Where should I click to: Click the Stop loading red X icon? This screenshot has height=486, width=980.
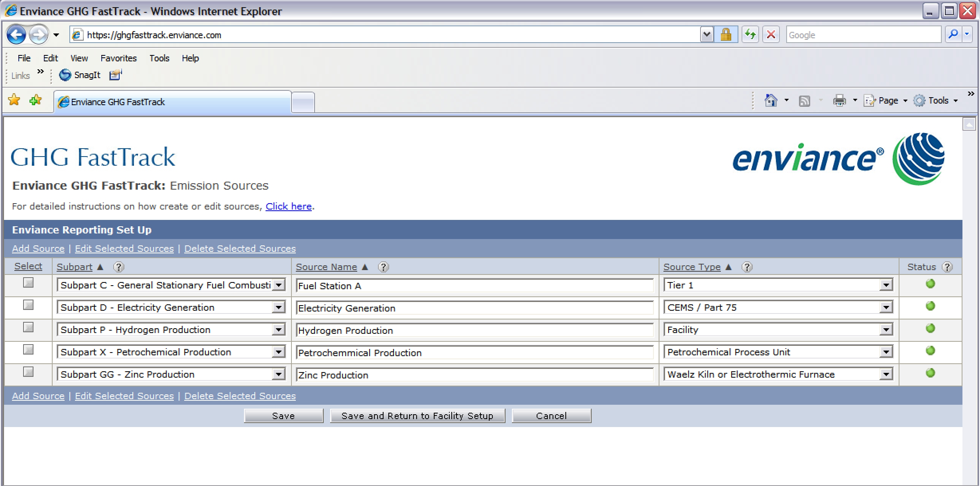point(771,35)
